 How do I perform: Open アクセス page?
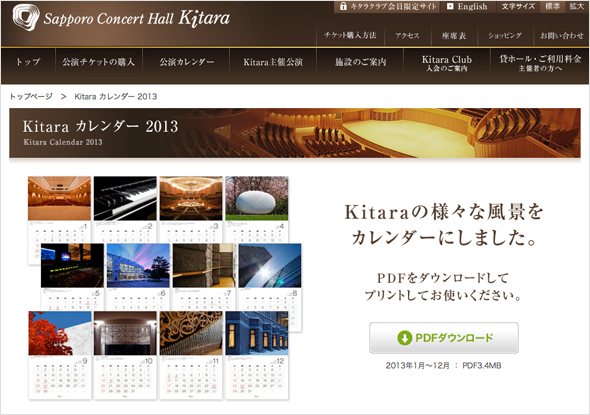click(407, 36)
